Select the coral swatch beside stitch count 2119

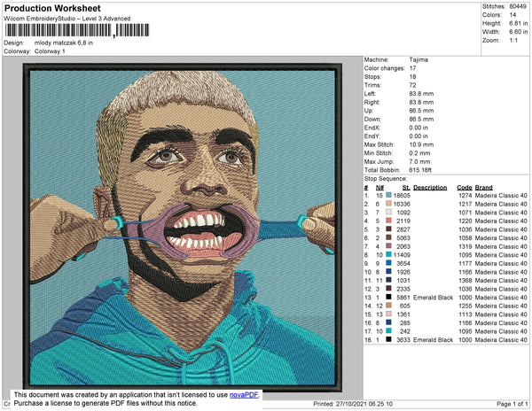pyautogui.click(x=388, y=221)
